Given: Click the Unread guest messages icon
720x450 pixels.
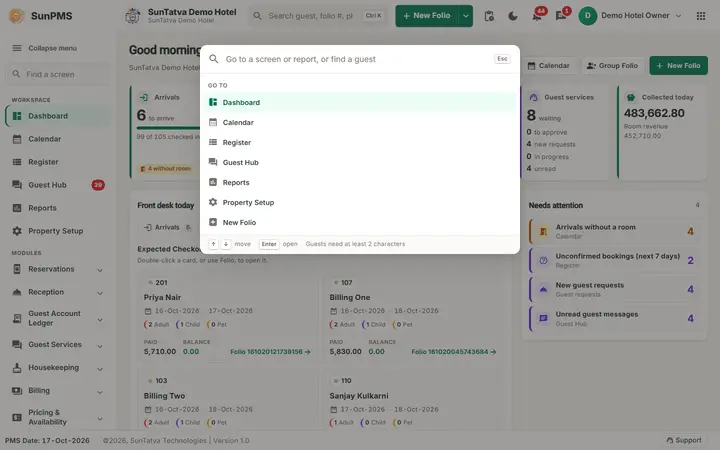Looking at the screenshot, I should [x=543, y=318].
